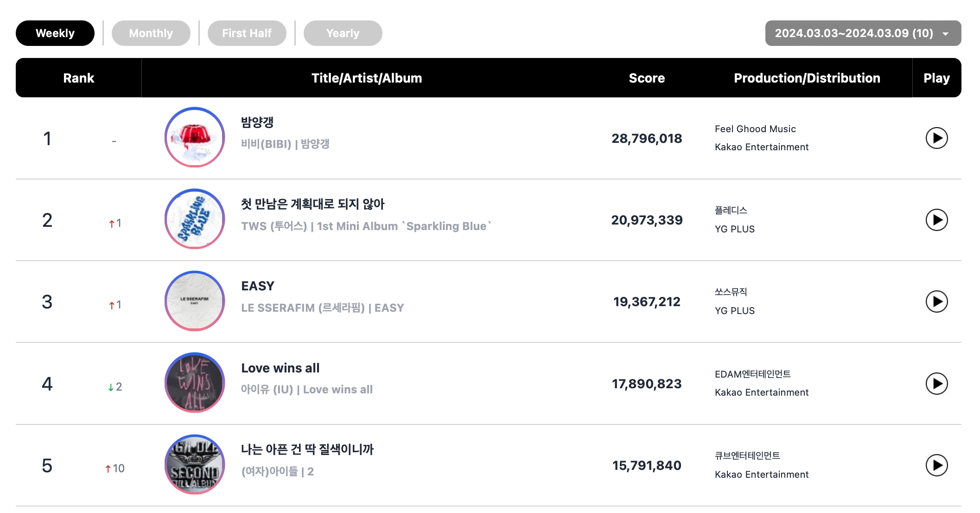Screen dimensions: 980x513
Task: Click the Rank column header
Action: coord(79,78)
